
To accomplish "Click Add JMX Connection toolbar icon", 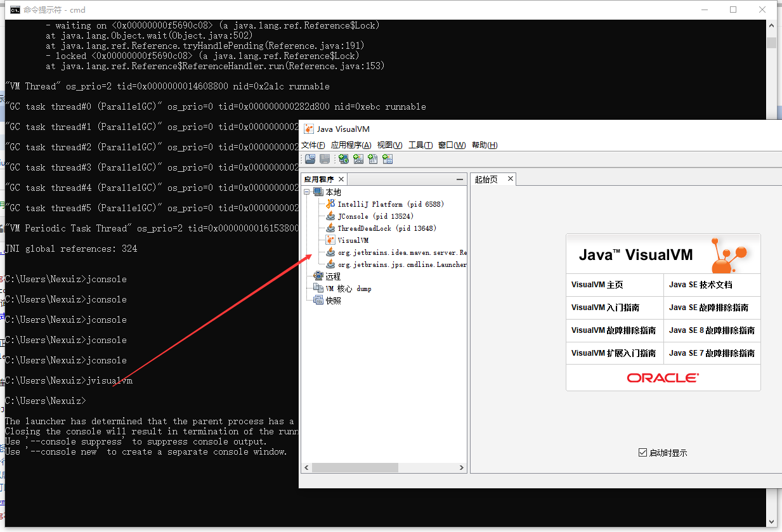I will pyautogui.click(x=358, y=159).
